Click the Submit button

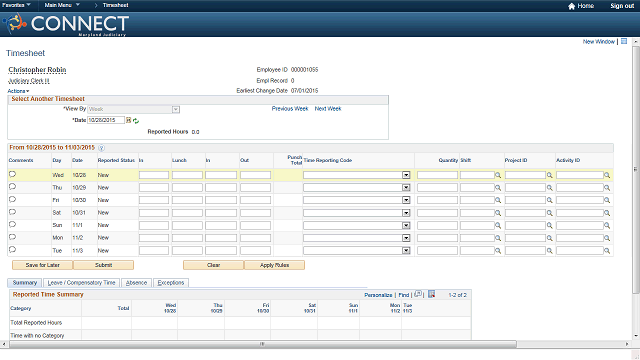tap(103, 265)
